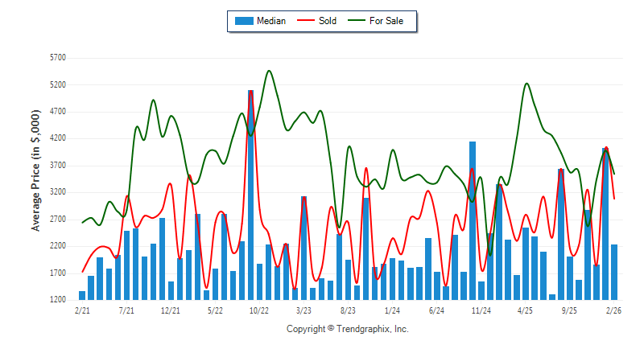Select the 3200 y-axis tick label
The width and height of the screenshot is (644, 349).
57,193
